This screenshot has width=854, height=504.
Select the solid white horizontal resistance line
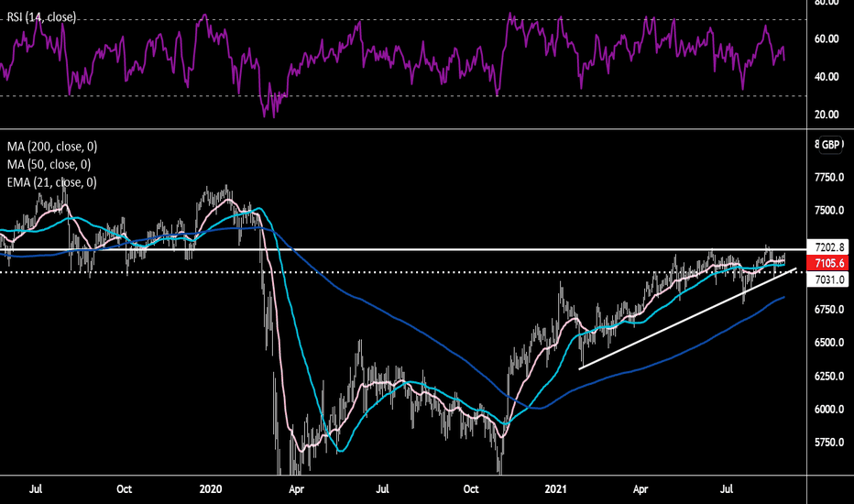click(403, 249)
